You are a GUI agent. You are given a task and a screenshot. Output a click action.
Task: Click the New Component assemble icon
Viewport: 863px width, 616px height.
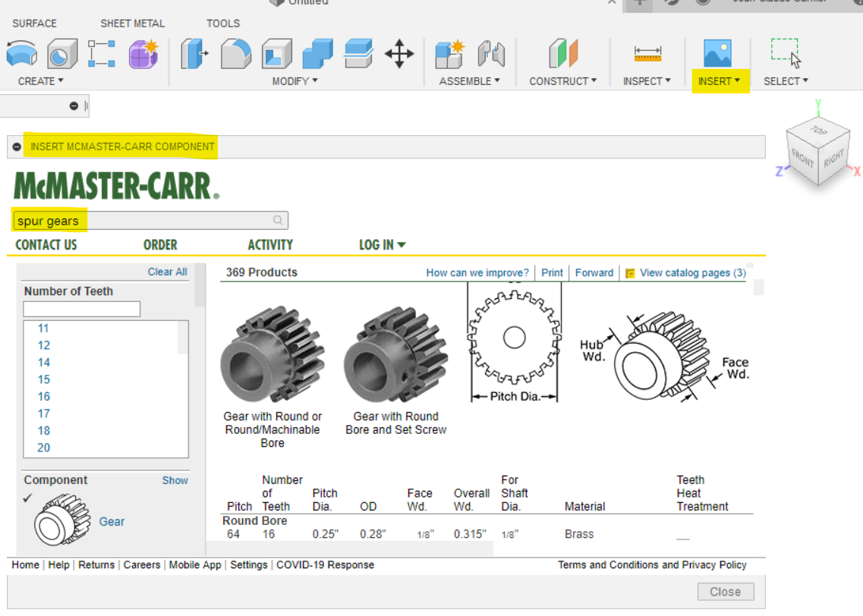pos(449,54)
